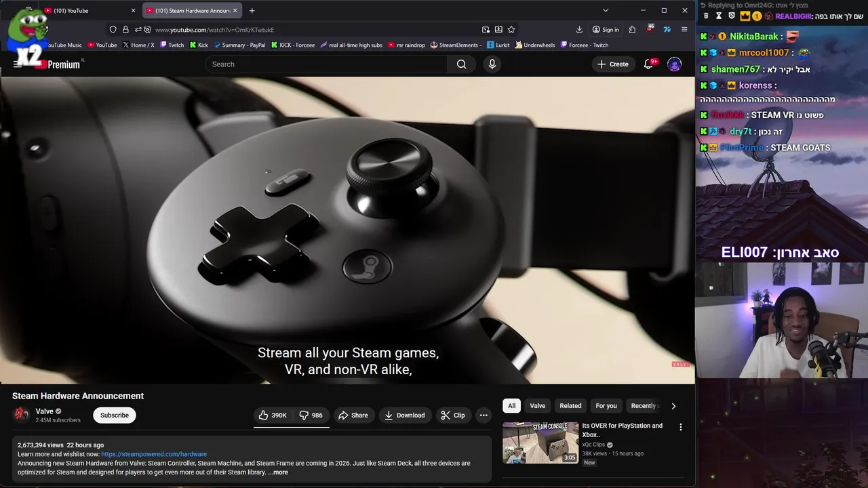Open the steampowered.com/hardware link
The width and height of the screenshot is (868, 488).
pos(154,454)
